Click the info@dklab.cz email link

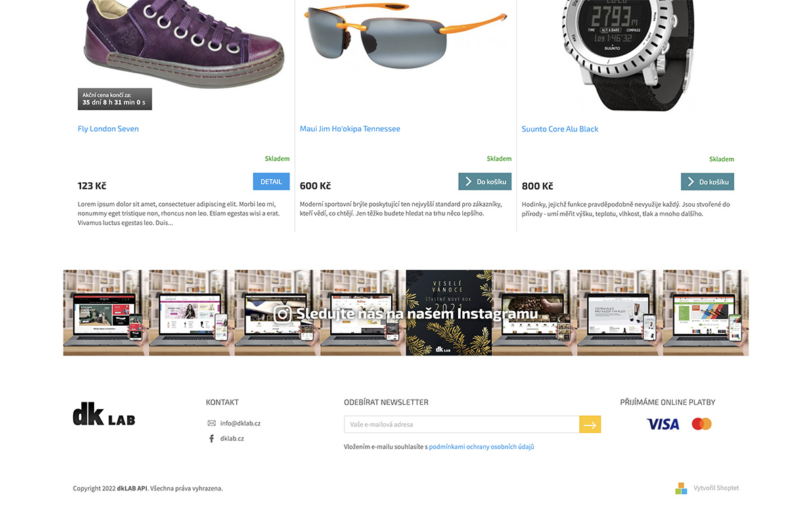point(240,423)
